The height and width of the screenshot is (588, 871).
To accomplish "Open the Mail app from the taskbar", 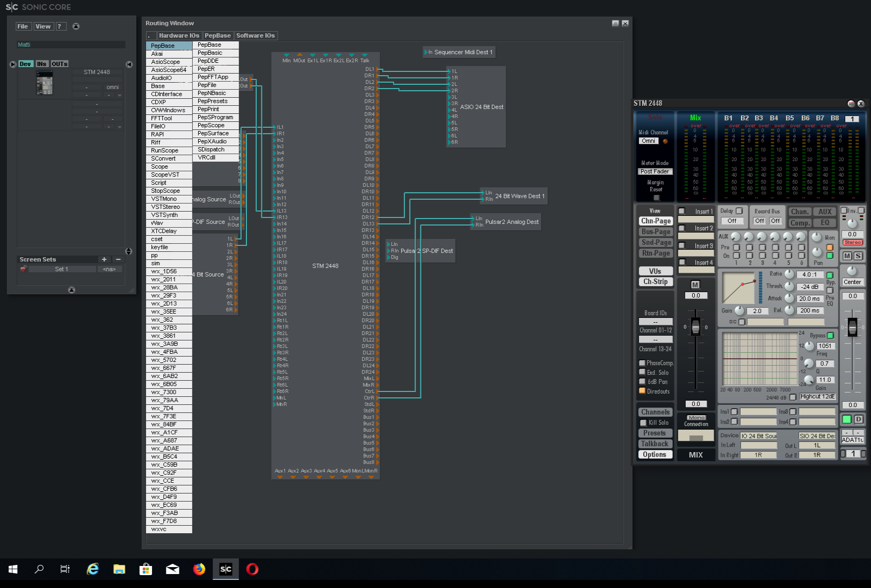I will (172, 569).
